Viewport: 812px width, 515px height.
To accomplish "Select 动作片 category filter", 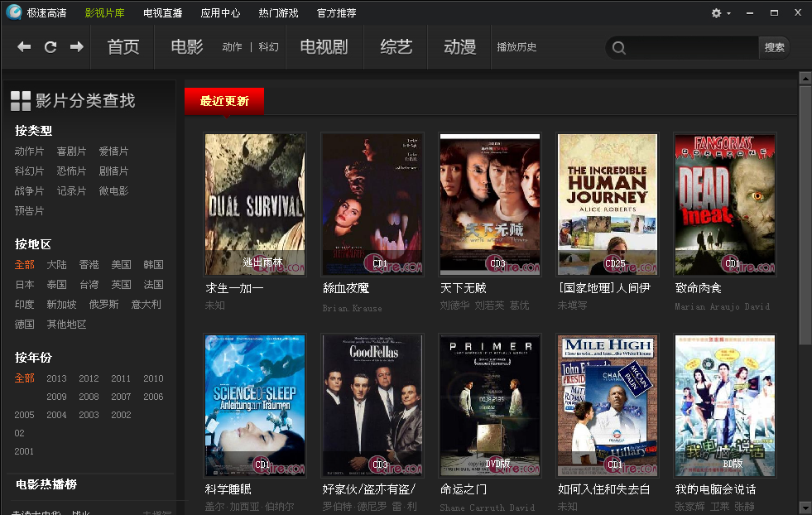I will 29,152.
